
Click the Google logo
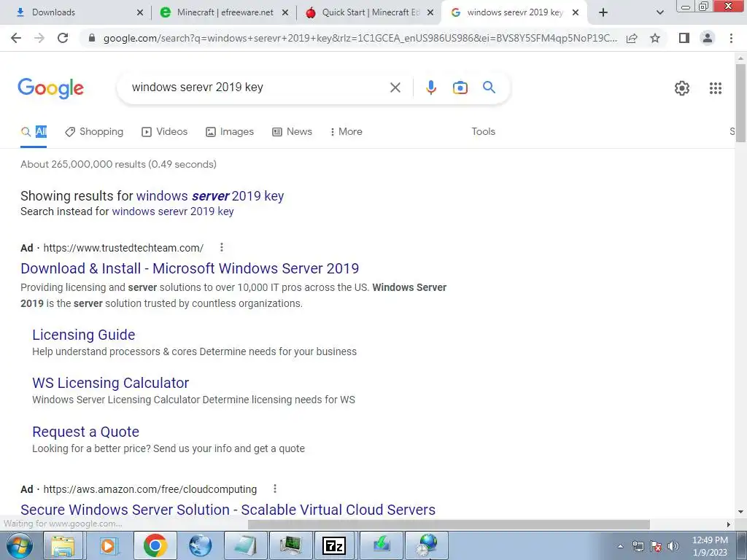[x=50, y=88]
